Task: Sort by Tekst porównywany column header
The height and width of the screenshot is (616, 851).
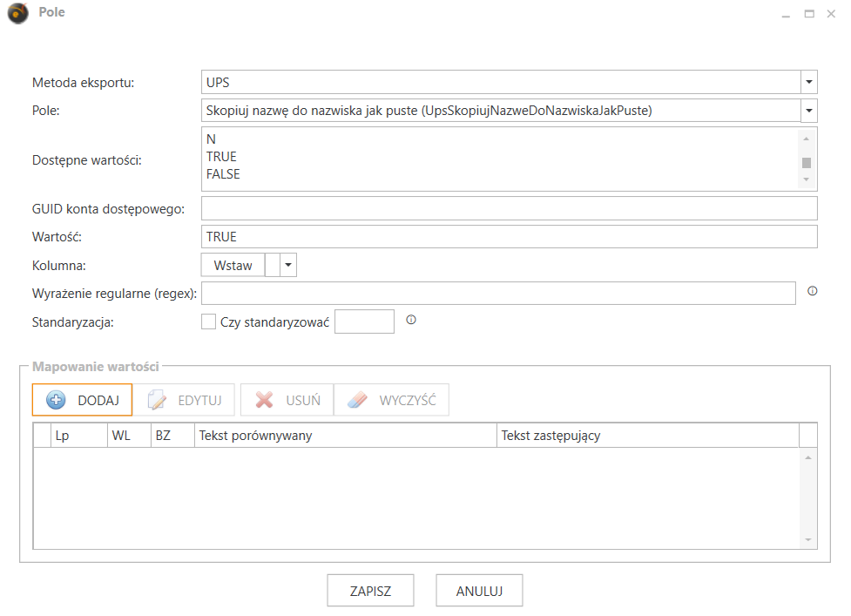Action: 346,436
